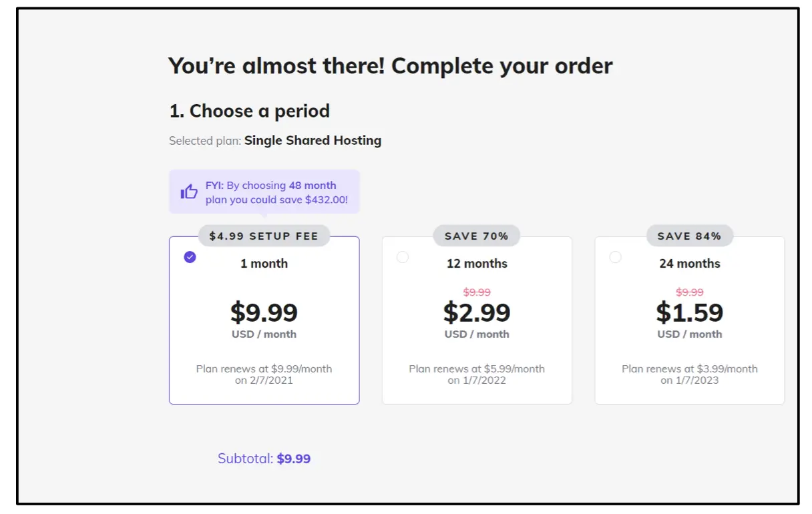Click the $1.59 price on the 24 months plan
The width and height of the screenshot is (812, 514).
coord(689,312)
